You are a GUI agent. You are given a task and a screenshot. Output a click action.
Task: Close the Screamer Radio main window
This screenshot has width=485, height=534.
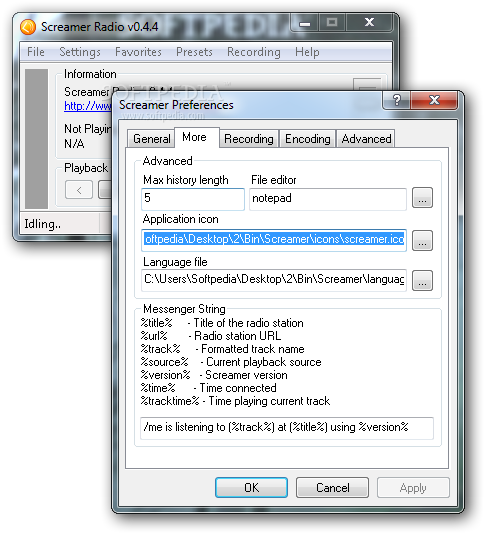(369, 23)
